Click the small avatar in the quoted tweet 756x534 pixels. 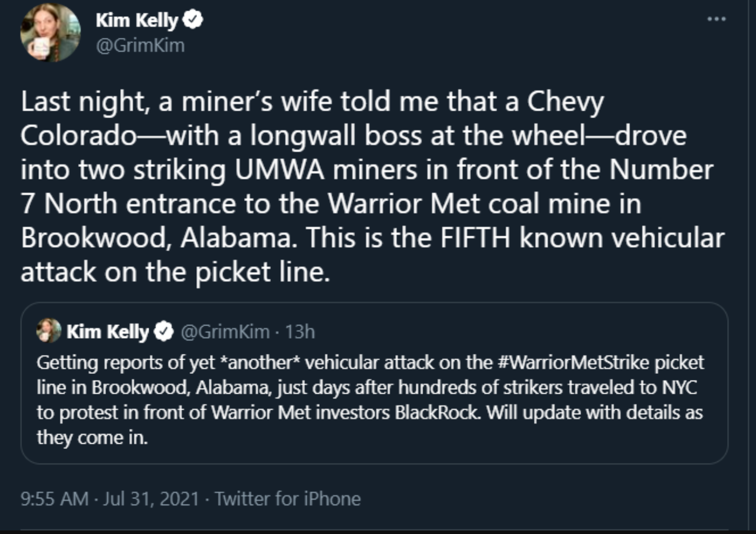click(x=48, y=331)
